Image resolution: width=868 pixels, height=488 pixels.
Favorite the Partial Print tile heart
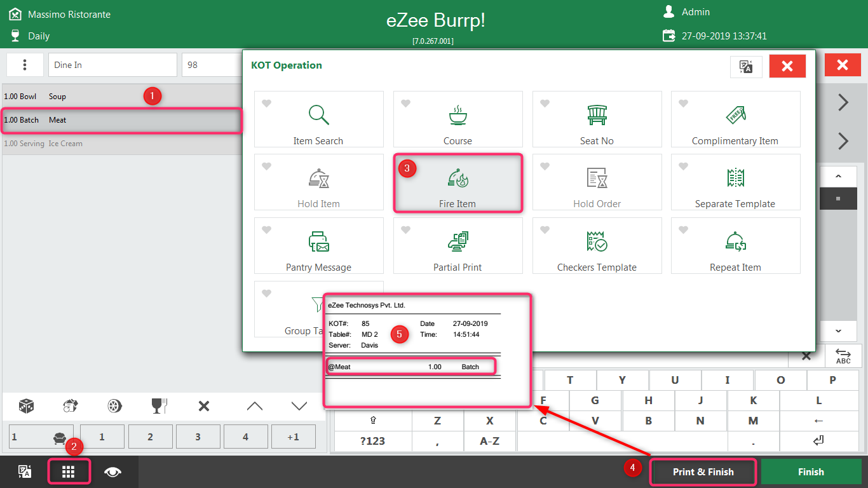click(406, 230)
